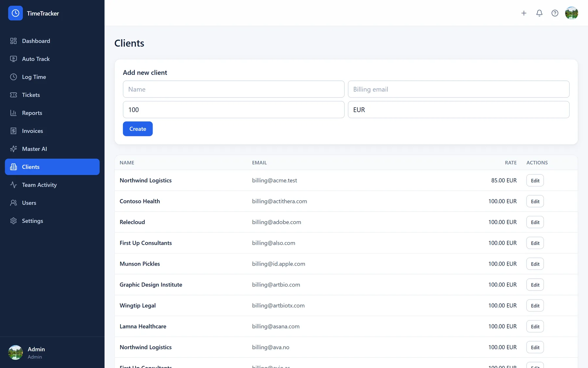The height and width of the screenshot is (368, 588).
Task: Click the Master AI sparkle icon
Action: 13,149
